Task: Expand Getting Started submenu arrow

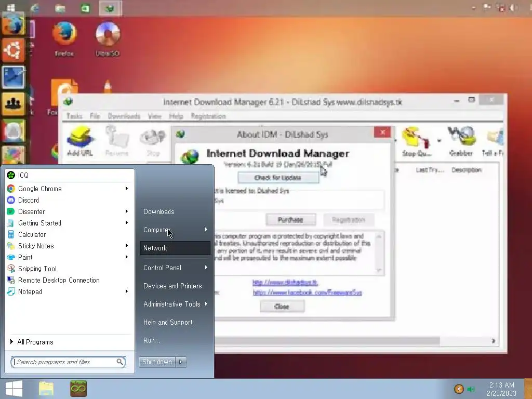Action: pyautogui.click(x=127, y=222)
